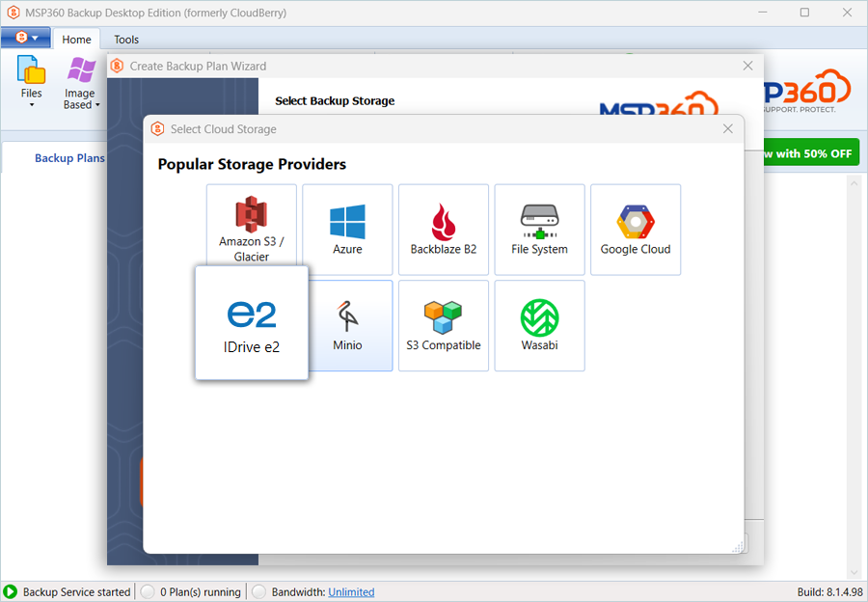
Task: Click the Unlimited bandwidth link
Action: pyautogui.click(x=351, y=592)
